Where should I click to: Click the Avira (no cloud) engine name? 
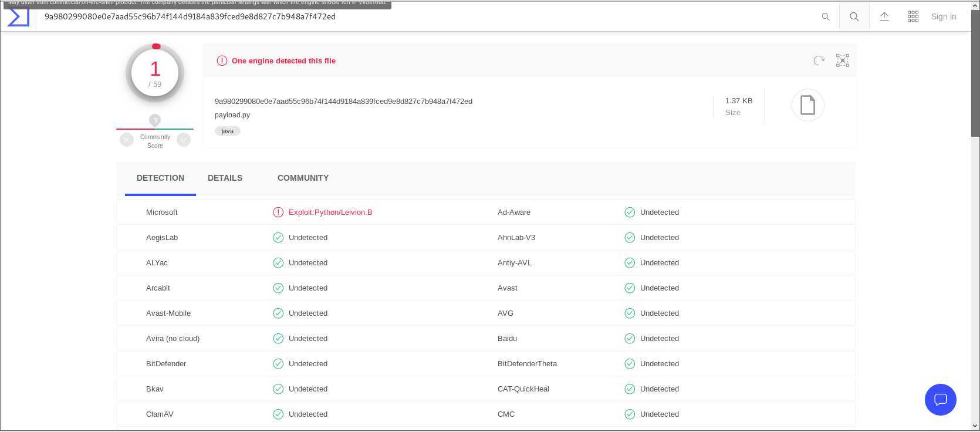click(173, 339)
